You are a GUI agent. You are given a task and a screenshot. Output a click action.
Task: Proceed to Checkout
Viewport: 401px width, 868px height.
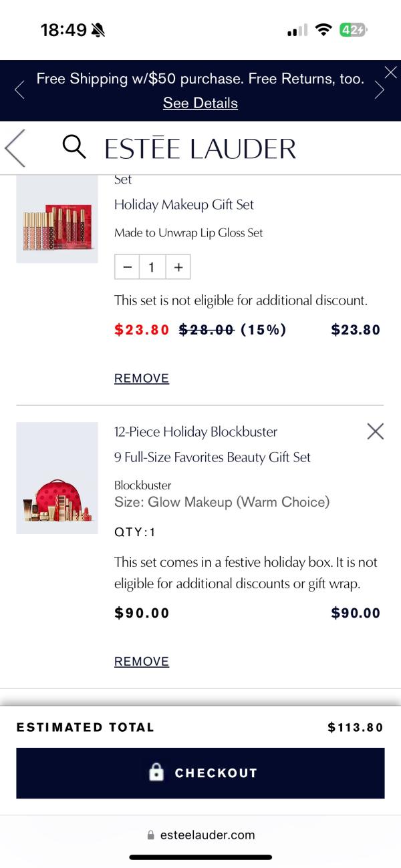(x=200, y=773)
